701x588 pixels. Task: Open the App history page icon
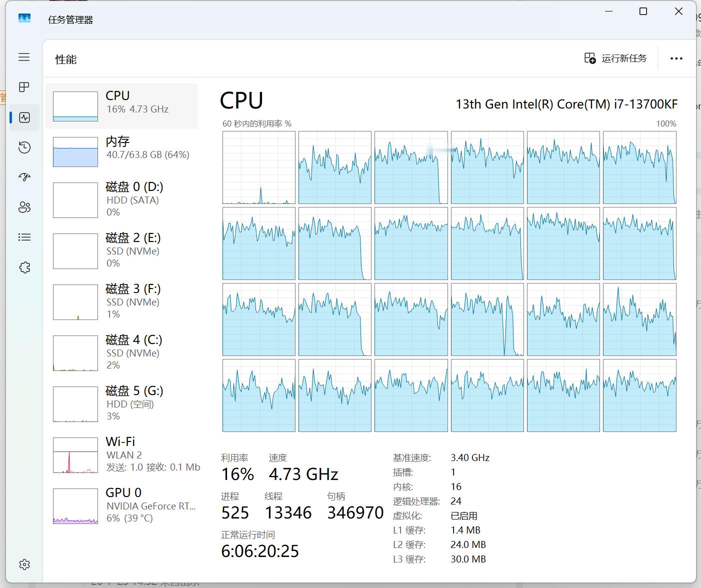tap(24, 147)
